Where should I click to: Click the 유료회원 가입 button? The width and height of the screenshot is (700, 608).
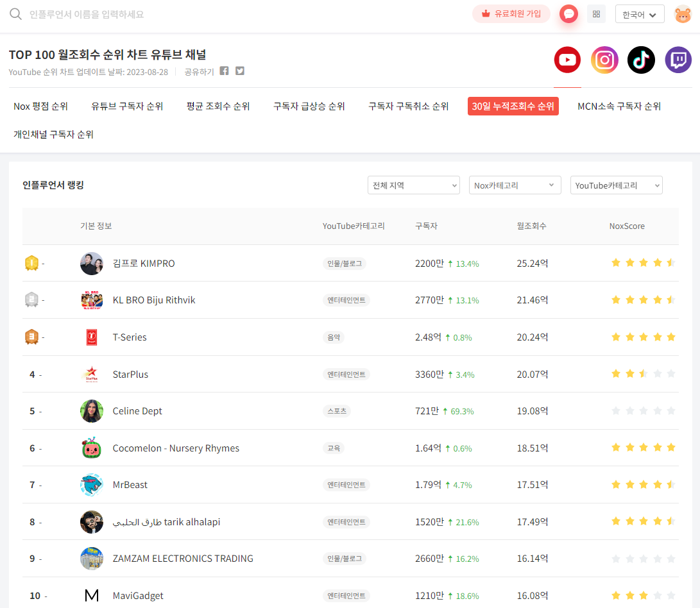(x=511, y=14)
